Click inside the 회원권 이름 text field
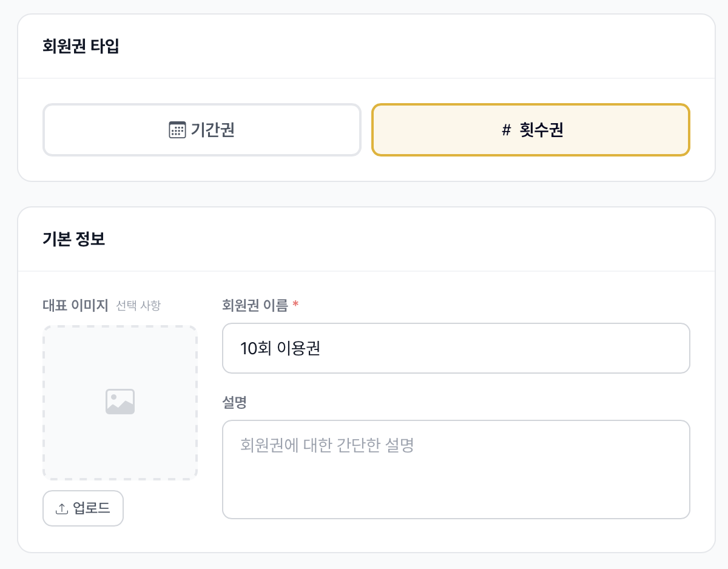The height and width of the screenshot is (569, 728). (x=456, y=348)
